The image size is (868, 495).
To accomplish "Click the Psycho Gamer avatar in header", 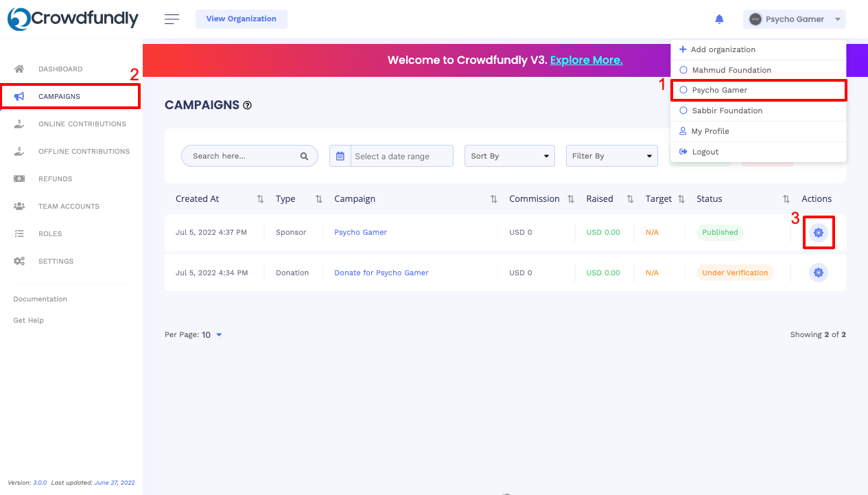I will coord(755,19).
